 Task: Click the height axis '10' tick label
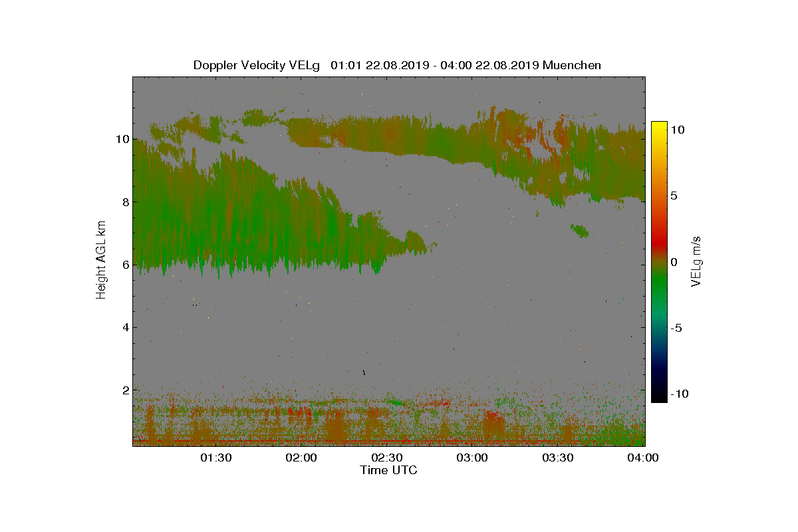click(121, 139)
